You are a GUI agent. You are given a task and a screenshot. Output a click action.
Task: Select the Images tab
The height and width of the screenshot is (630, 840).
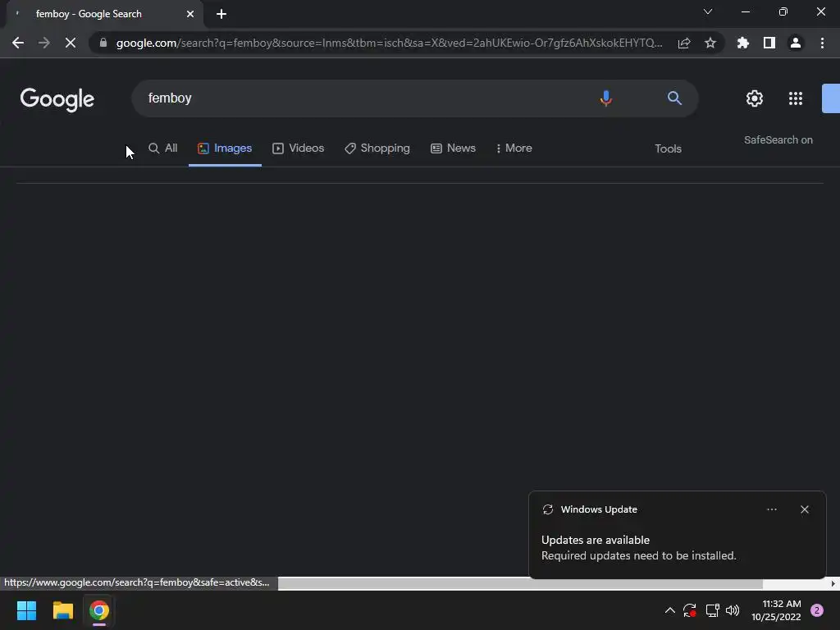pos(225,148)
